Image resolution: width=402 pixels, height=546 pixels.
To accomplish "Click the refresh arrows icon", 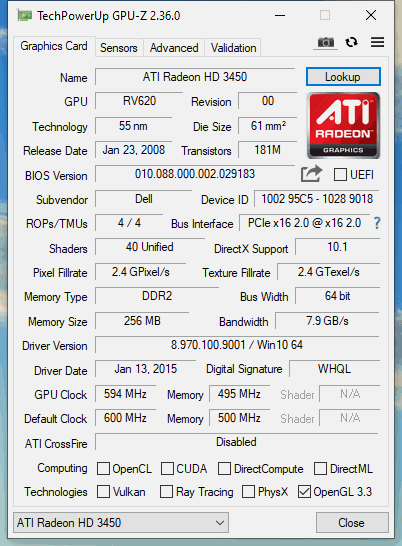I will pyautogui.click(x=351, y=42).
